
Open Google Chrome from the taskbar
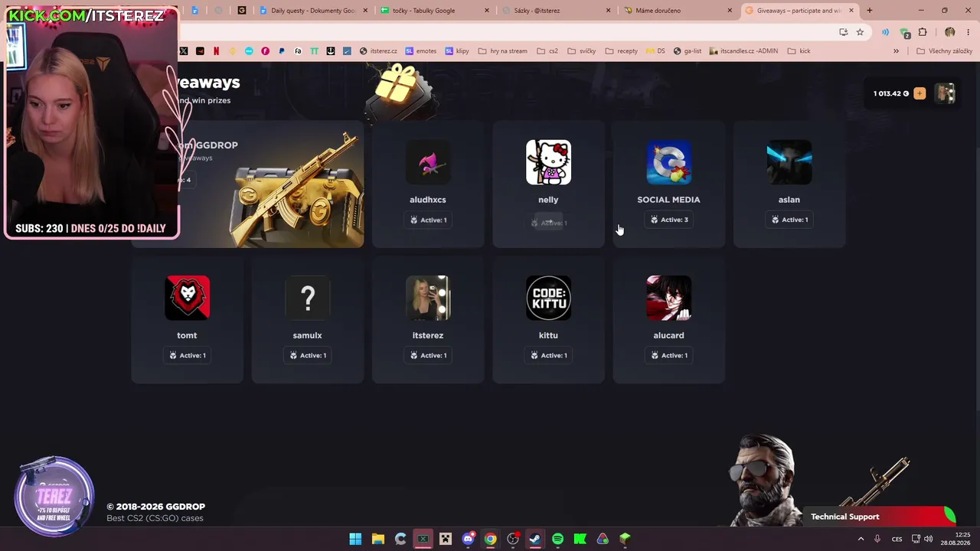pyautogui.click(x=490, y=539)
